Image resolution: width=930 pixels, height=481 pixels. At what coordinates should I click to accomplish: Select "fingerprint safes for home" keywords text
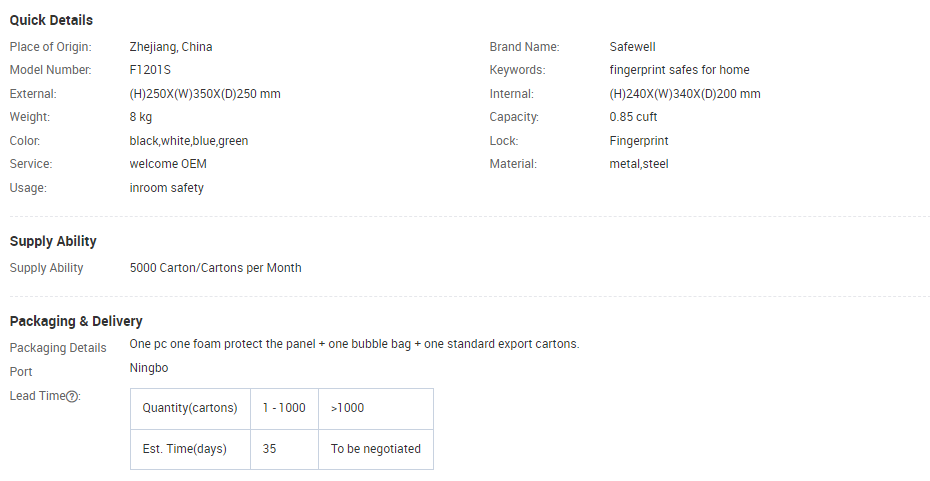[x=679, y=70]
